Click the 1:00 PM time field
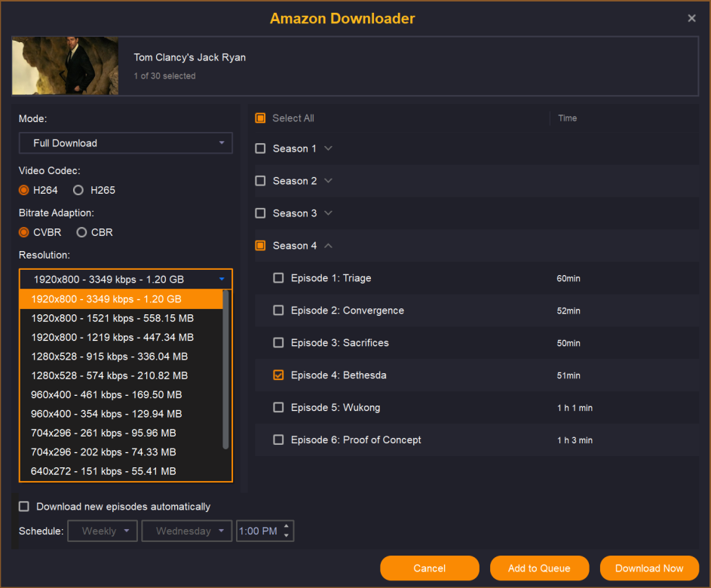The height and width of the screenshot is (588, 711). (259, 531)
